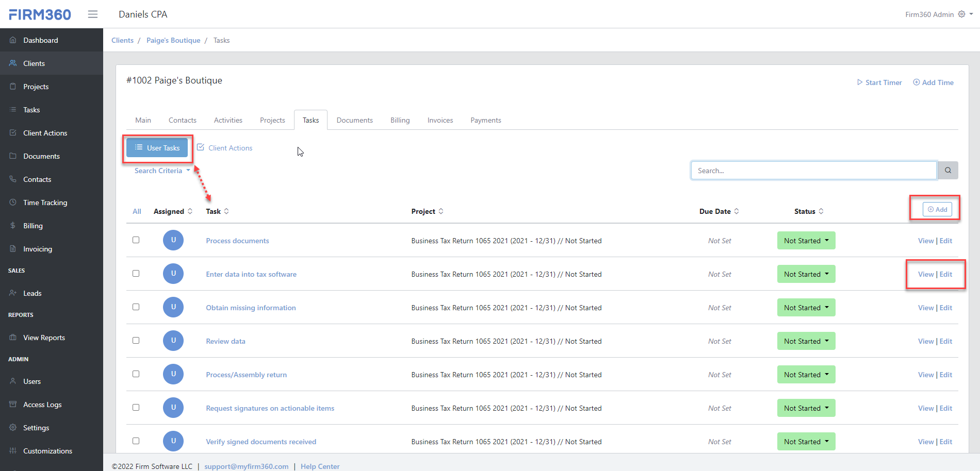Open the Firm360 Admin settings gear icon
Image resolution: width=980 pixels, height=471 pixels.
pyautogui.click(x=961, y=14)
